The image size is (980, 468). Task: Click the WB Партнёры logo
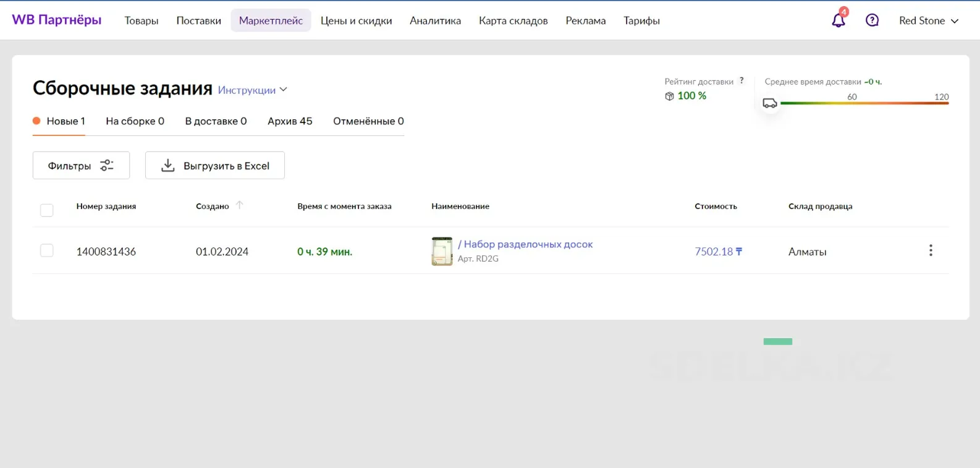point(57,20)
